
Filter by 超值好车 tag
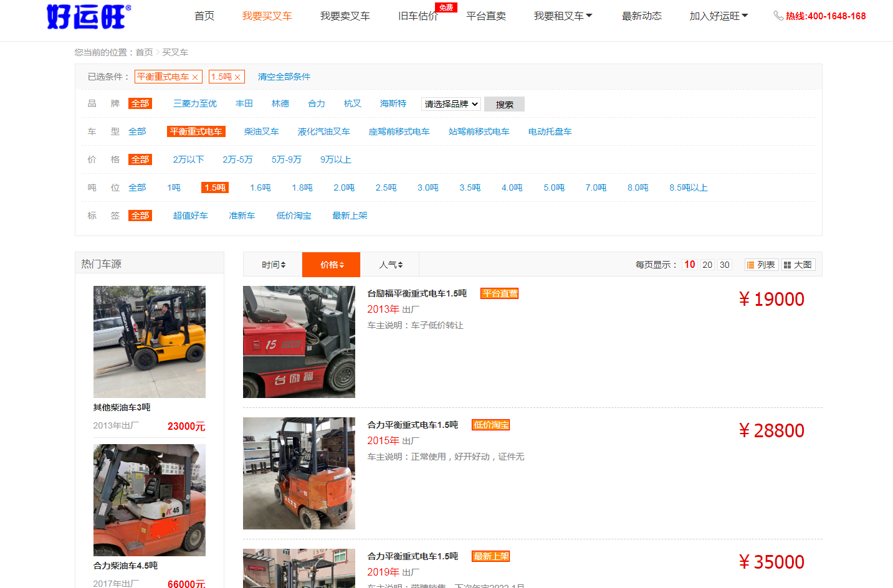191,216
